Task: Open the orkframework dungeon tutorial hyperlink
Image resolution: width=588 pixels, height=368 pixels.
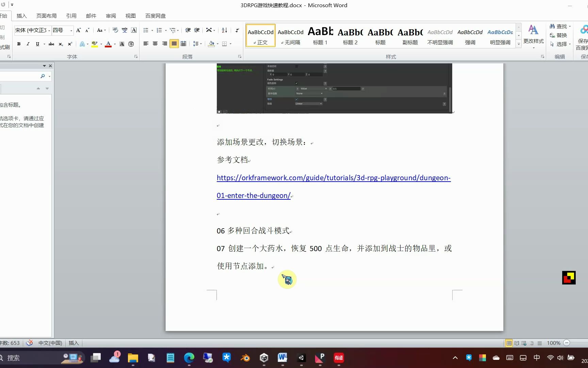Action: (333, 178)
